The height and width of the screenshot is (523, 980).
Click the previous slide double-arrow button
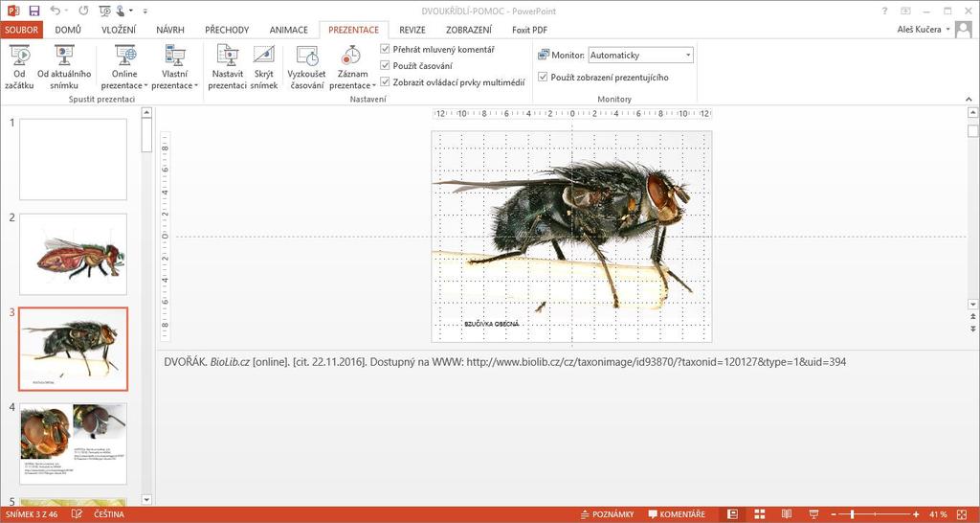(972, 317)
